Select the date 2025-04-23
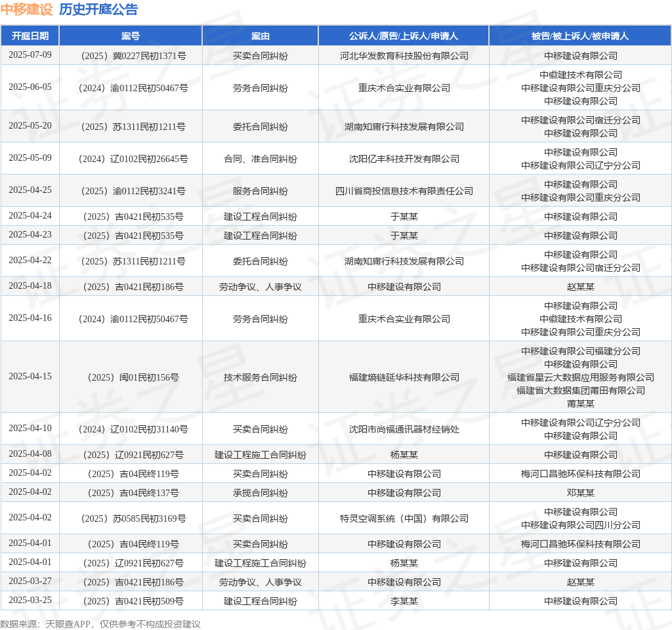672x630 pixels. pos(30,235)
